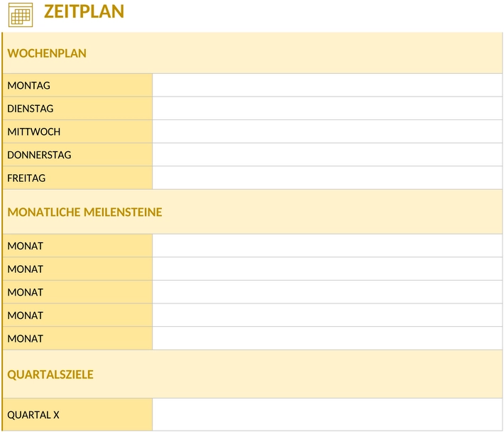Image resolution: width=504 pixels, height=432 pixels.
Task: Select the FREITAG label cell
Action: (77, 178)
